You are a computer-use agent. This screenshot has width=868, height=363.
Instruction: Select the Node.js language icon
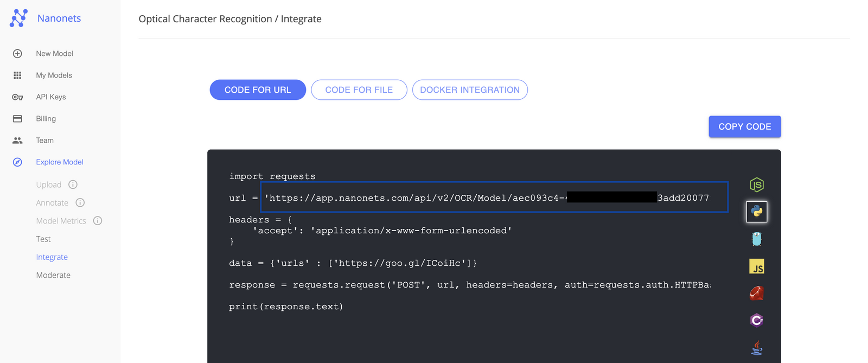click(x=756, y=185)
